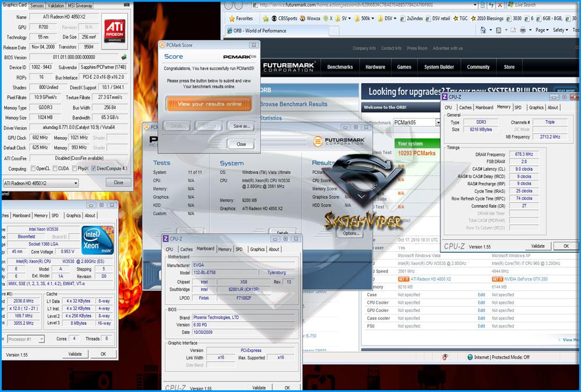The width and height of the screenshot is (581, 392).
Task: Click the GET IT badge for ATI Radeon
Action: point(404,279)
